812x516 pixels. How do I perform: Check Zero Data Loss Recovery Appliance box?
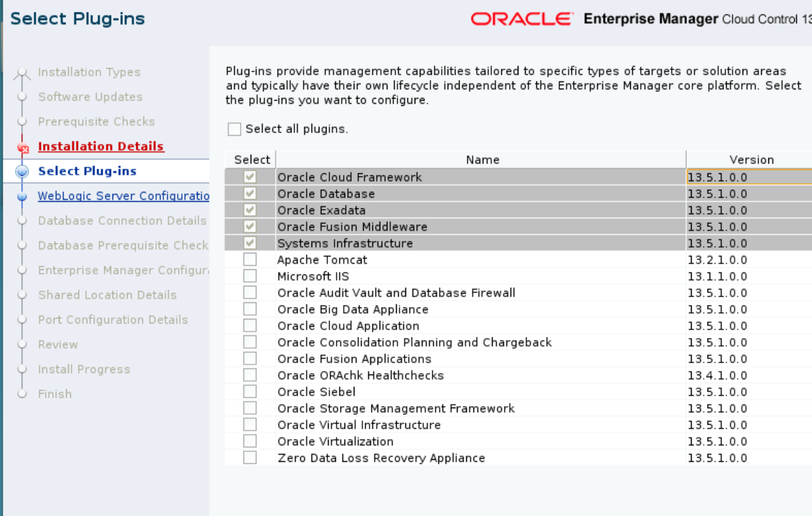coord(250,458)
